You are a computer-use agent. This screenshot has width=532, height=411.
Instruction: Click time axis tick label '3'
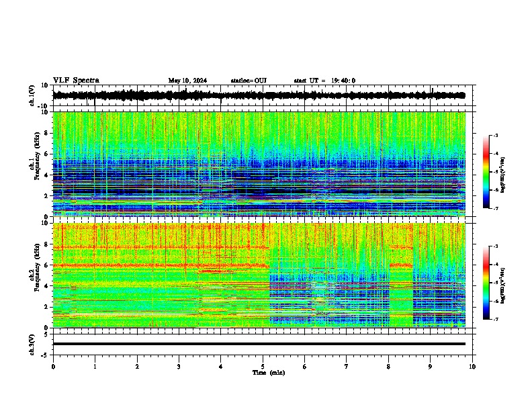(179, 367)
